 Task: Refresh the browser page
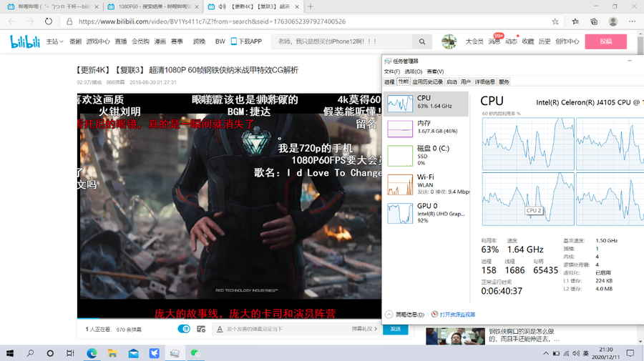click(x=49, y=21)
